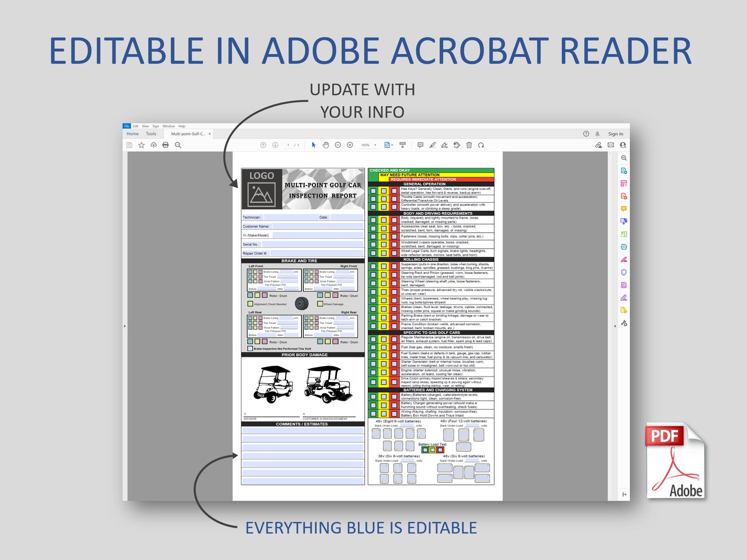Go to the Home tab
Screen dimensions: 747x560
(133, 134)
